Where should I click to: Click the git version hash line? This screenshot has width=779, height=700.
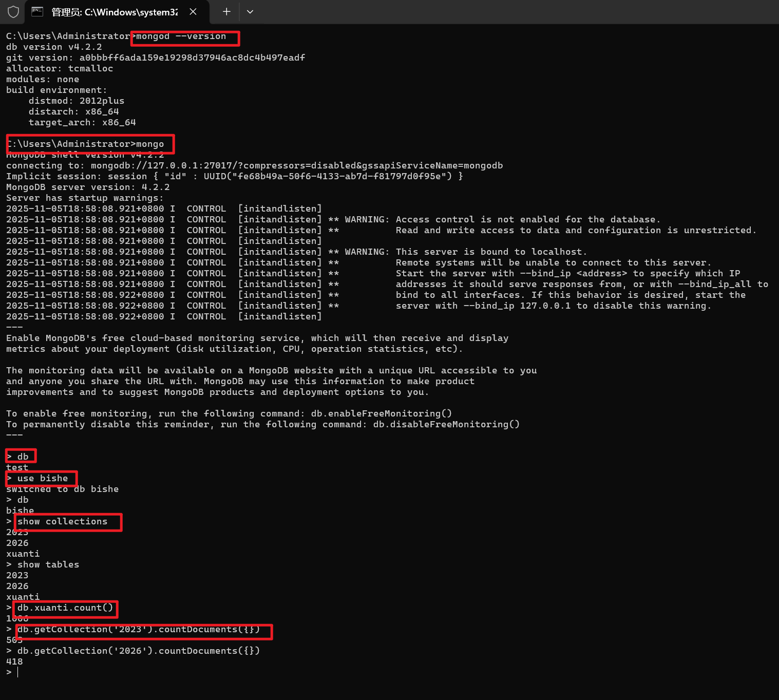tap(156, 58)
